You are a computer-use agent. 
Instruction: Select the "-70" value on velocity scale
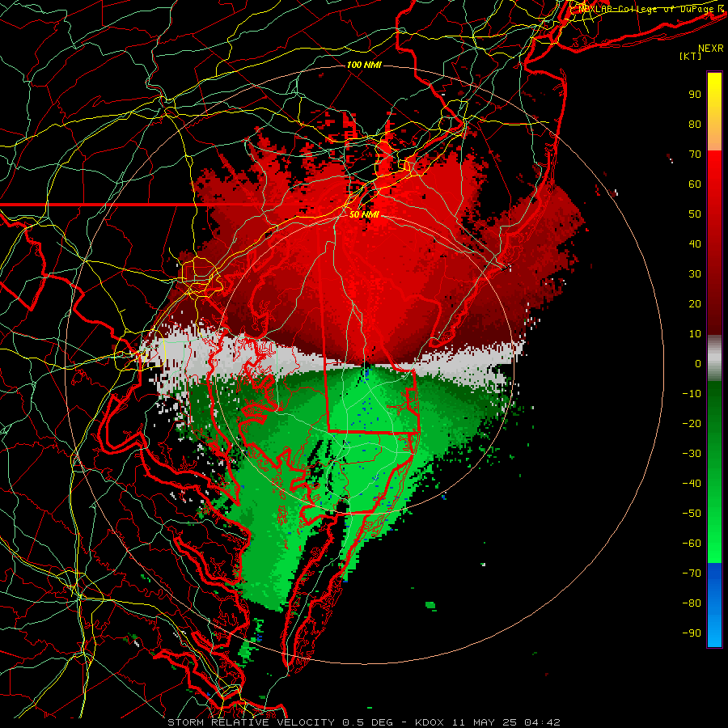click(x=692, y=574)
